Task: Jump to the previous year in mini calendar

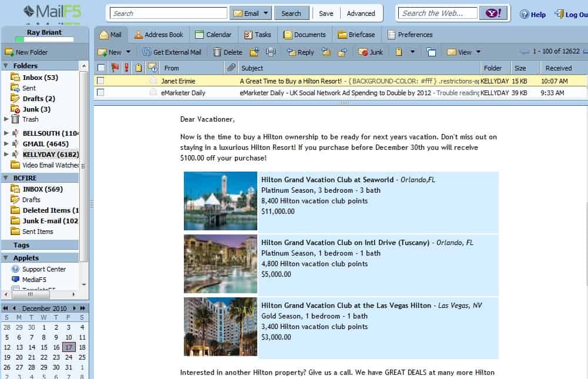Action: (6, 308)
